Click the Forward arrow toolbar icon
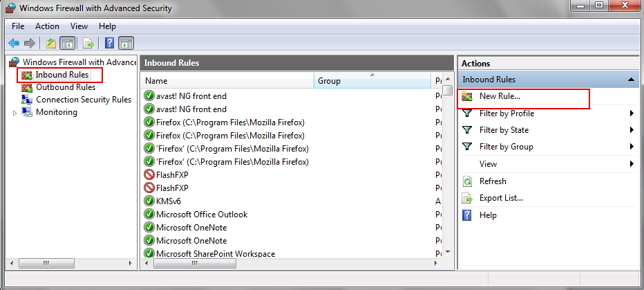This screenshot has height=290, width=644. click(x=30, y=43)
